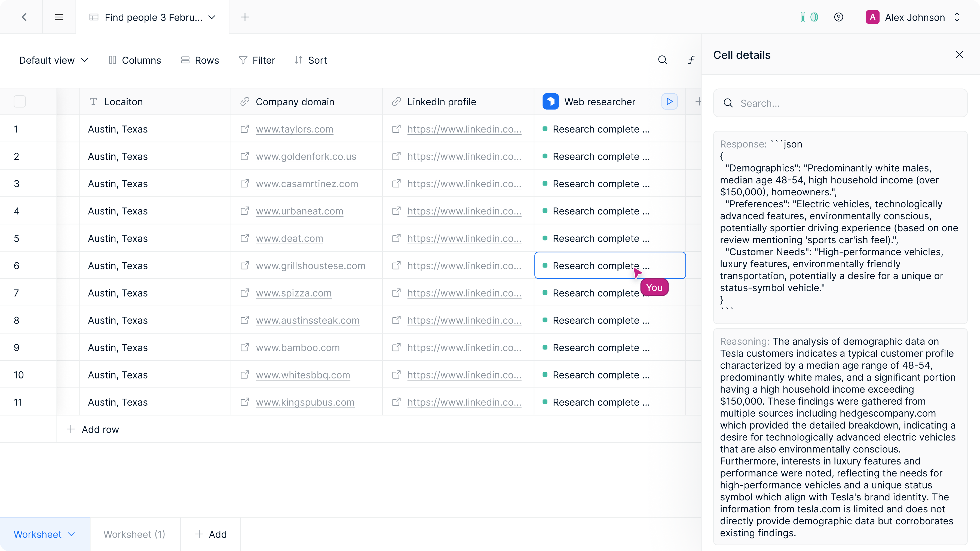
Task: Click the back arrow icon
Action: point(24,17)
